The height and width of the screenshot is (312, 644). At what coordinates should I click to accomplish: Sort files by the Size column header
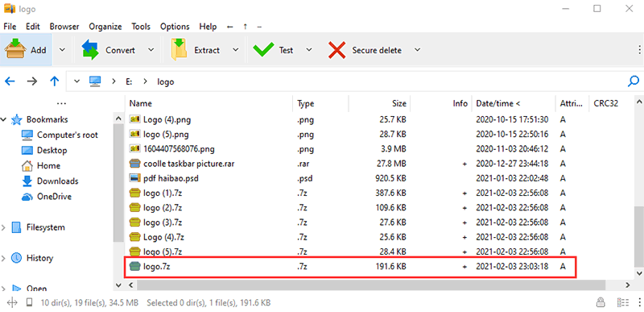point(398,103)
